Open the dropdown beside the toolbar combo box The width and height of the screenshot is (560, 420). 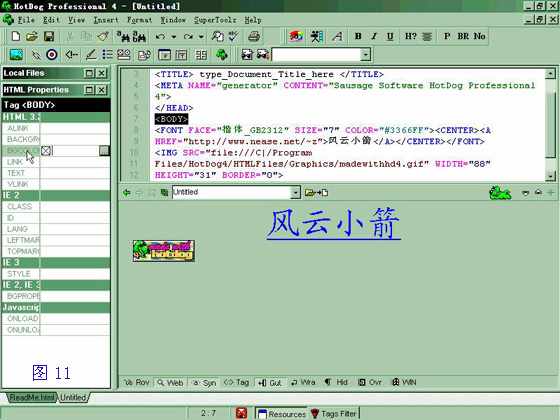[365, 55]
